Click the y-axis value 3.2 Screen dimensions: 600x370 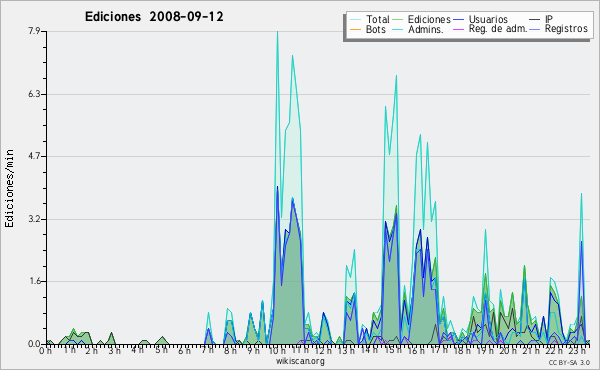coord(34,219)
